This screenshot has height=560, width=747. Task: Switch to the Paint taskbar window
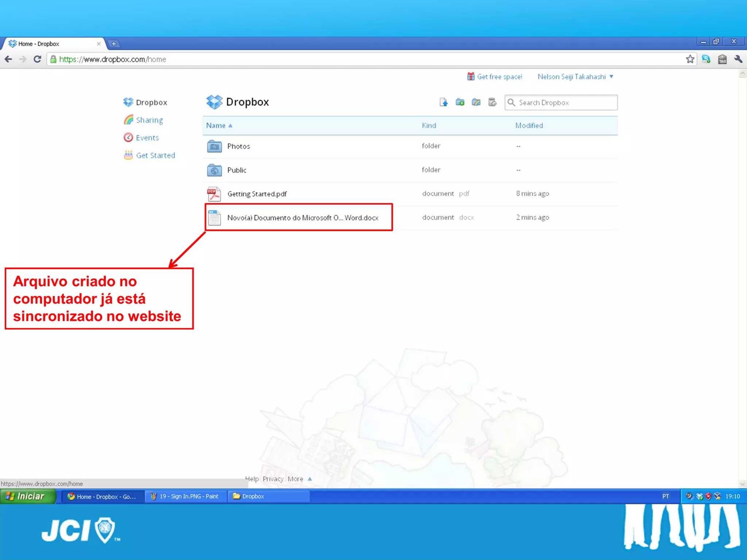point(185,497)
